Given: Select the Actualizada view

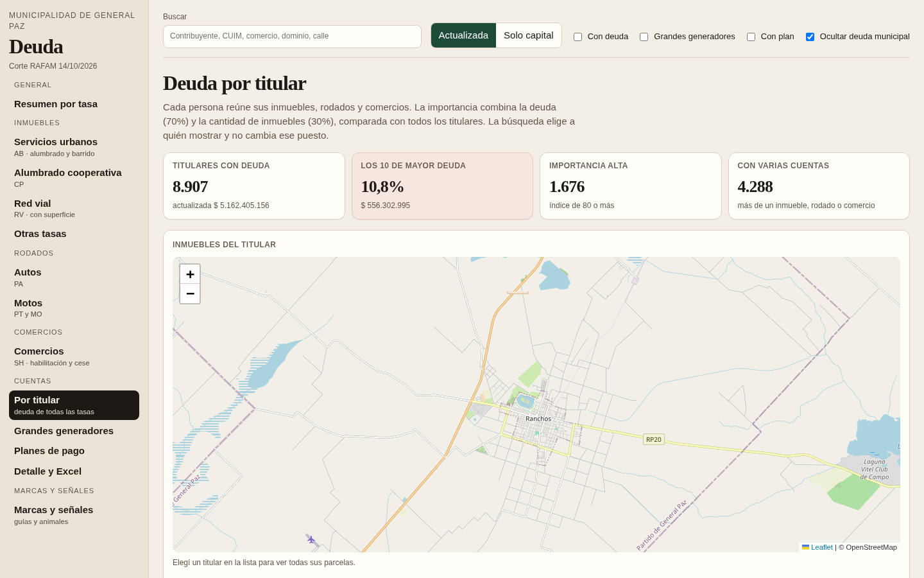Looking at the screenshot, I should pos(463,35).
